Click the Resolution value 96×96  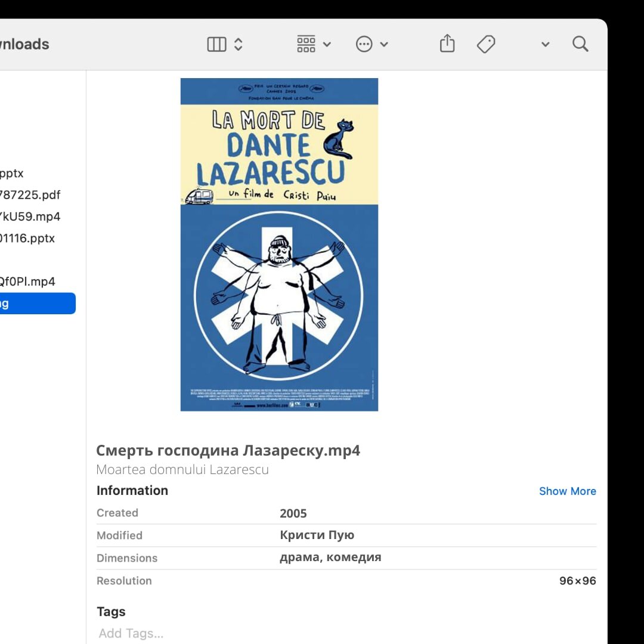click(577, 581)
